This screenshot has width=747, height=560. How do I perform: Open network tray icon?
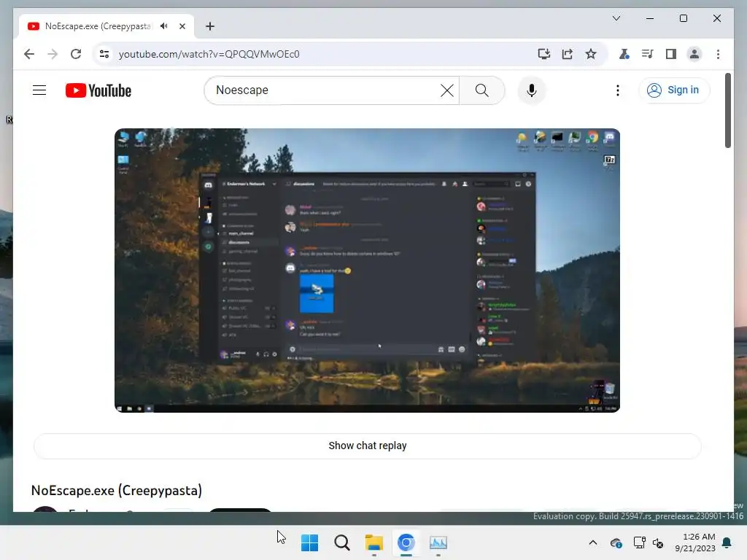pyautogui.click(x=639, y=542)
